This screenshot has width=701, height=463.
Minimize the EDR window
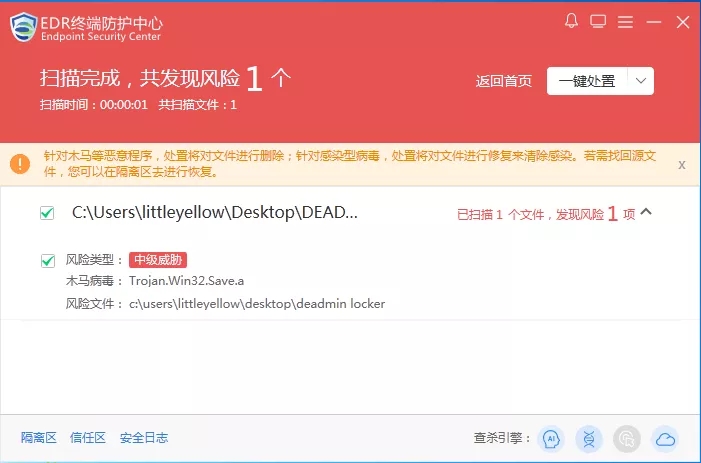pyautogui.click(x=654, y=21)
